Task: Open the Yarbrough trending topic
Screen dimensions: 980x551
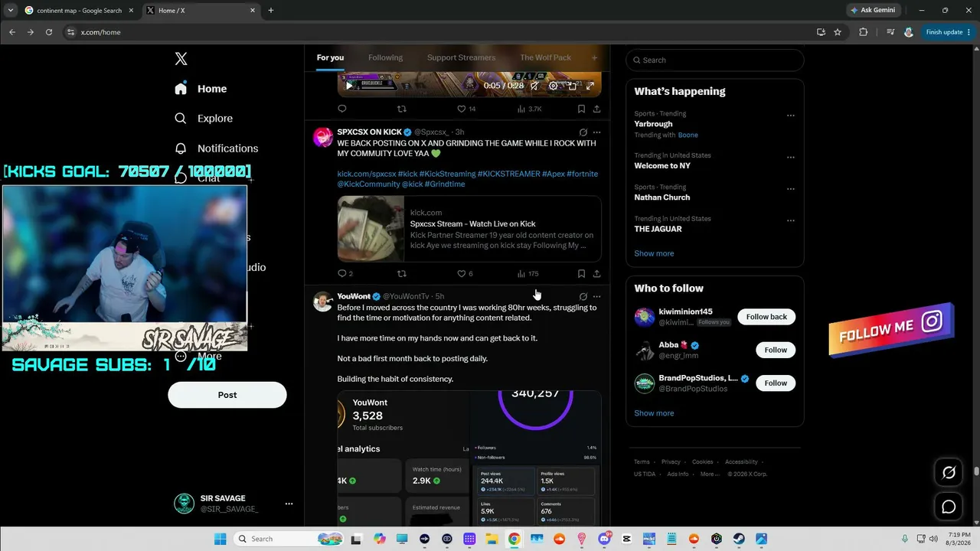Action: pos(653,124)
